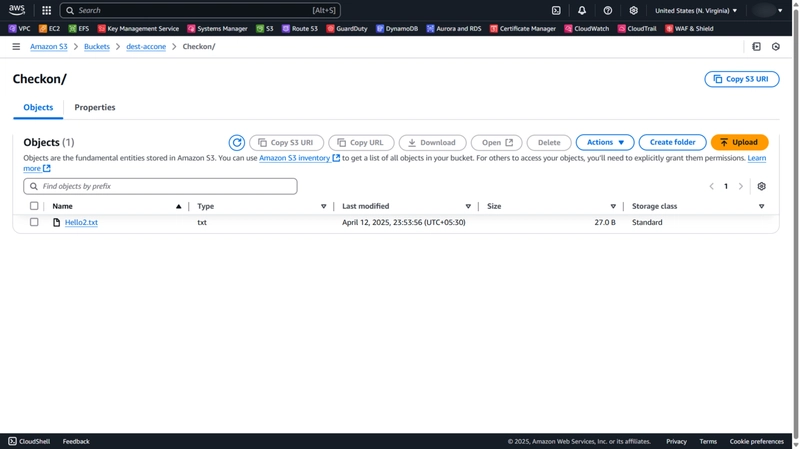
Task: Click the Download button
Action: (432, 142)
